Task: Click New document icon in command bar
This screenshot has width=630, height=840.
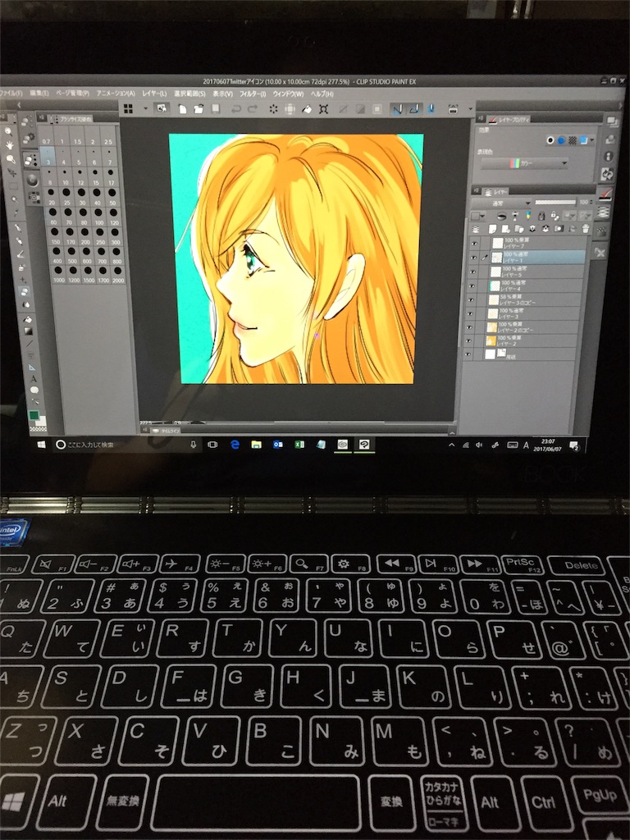Action: click(182, 109)
